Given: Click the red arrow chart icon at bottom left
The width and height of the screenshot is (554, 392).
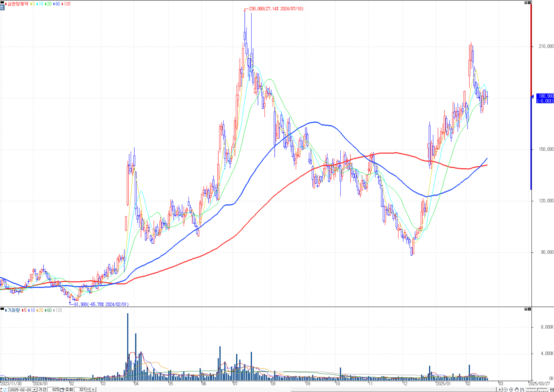Looking at the screenshot, I should (x=1, y=390).
